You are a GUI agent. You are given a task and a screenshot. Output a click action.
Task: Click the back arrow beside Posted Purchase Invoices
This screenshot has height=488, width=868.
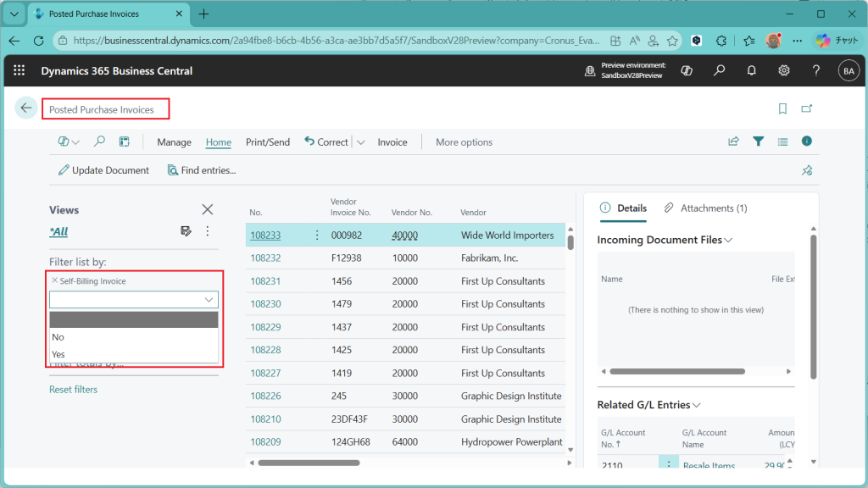[26, 108]
